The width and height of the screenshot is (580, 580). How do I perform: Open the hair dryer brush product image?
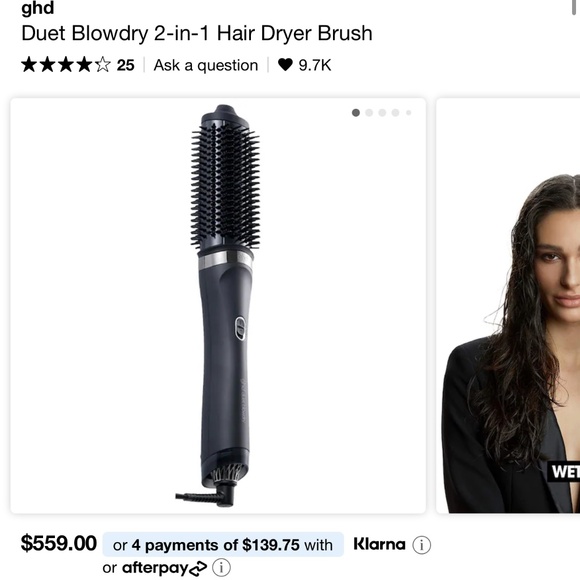point(218,306)
